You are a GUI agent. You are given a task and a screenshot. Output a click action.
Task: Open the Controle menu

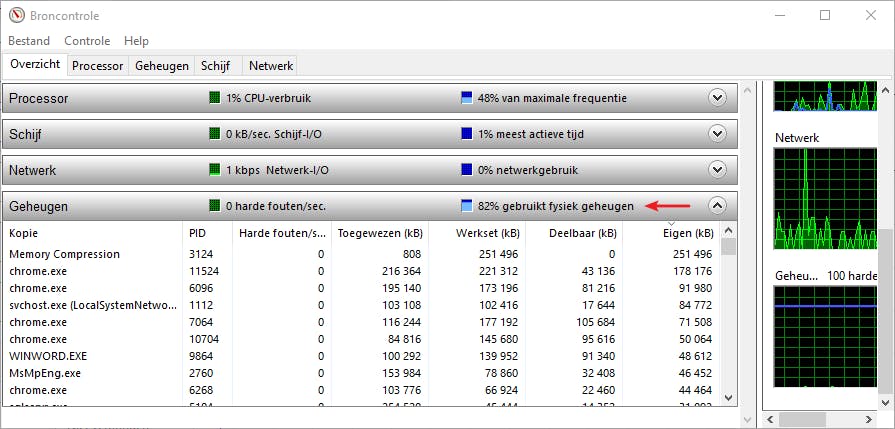(x=87, y=41)
